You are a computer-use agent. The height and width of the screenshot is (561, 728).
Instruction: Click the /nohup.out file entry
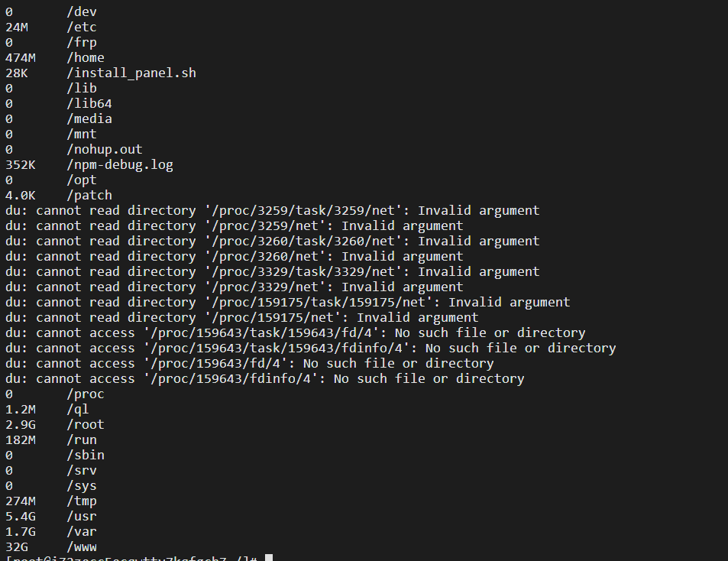74,150
